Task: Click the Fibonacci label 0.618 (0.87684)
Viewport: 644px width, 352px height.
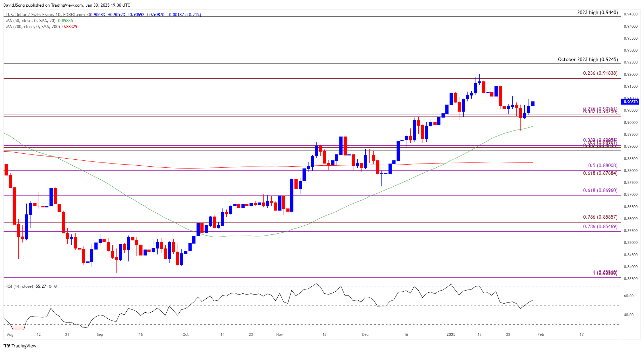Action: 600,173
